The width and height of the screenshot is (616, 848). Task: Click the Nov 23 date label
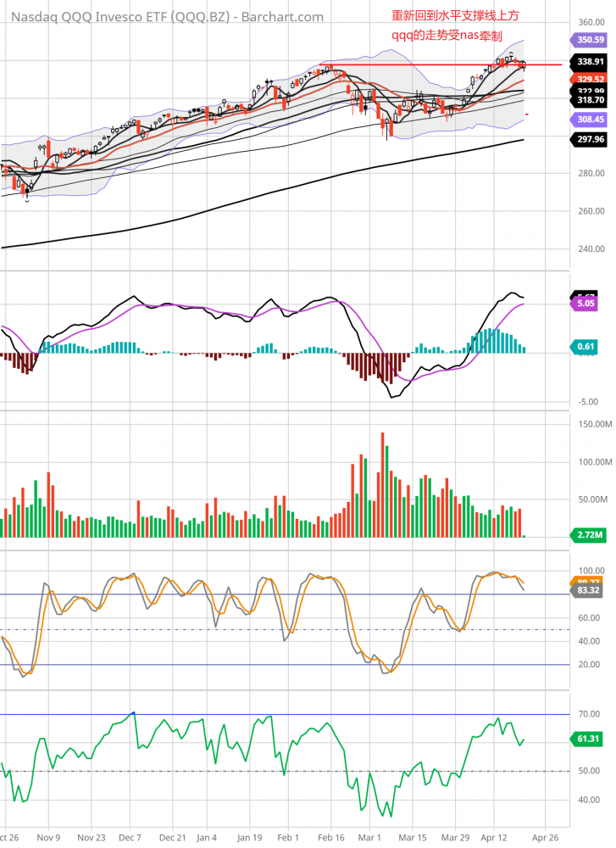(x=92, y=837)
